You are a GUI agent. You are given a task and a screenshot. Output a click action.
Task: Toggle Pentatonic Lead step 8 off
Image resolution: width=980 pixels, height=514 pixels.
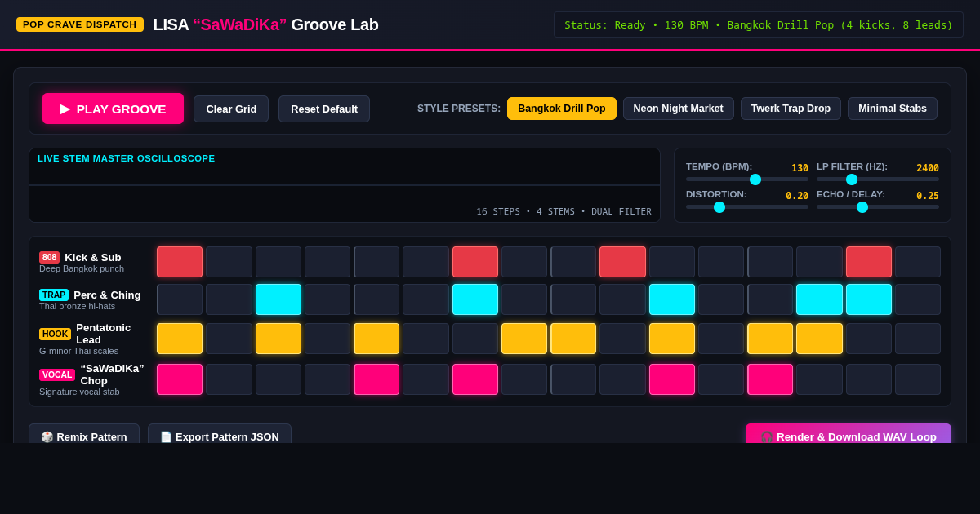(x=524, y=339)
